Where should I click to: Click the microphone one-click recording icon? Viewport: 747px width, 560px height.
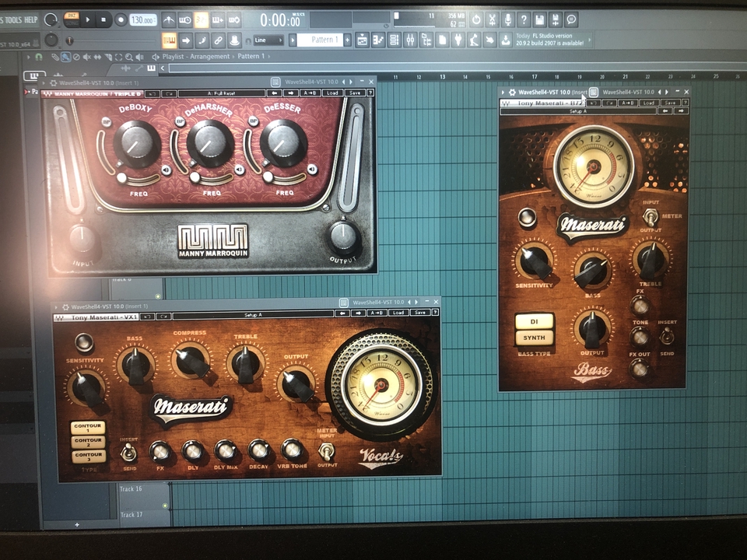coord(508,19)
